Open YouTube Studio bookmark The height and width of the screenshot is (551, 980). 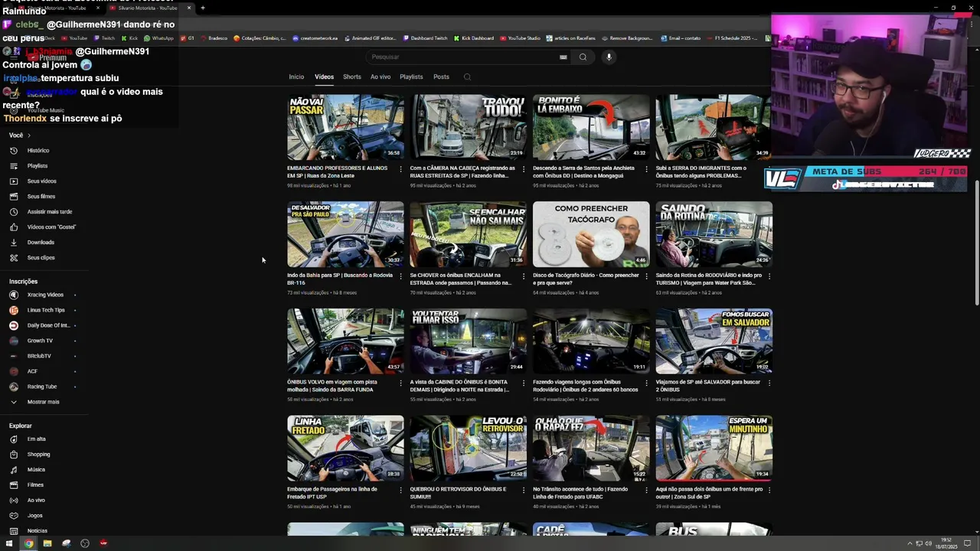[x=521, y=38]
